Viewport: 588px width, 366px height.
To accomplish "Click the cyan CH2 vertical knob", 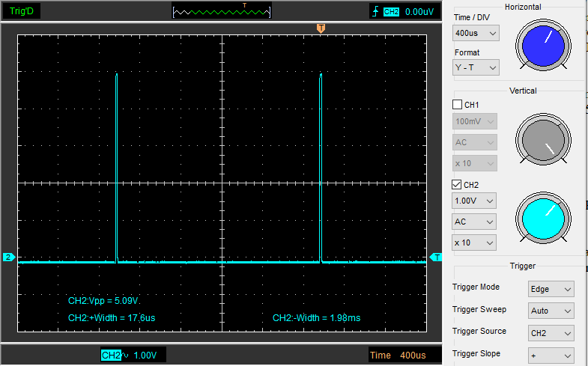I will click(542, 219).
